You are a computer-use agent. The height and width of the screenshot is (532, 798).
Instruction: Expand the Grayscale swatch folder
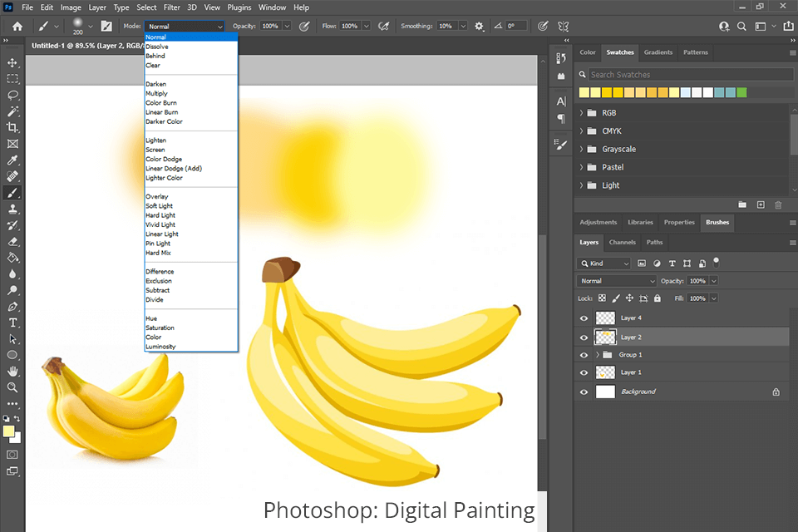point(581,149)
